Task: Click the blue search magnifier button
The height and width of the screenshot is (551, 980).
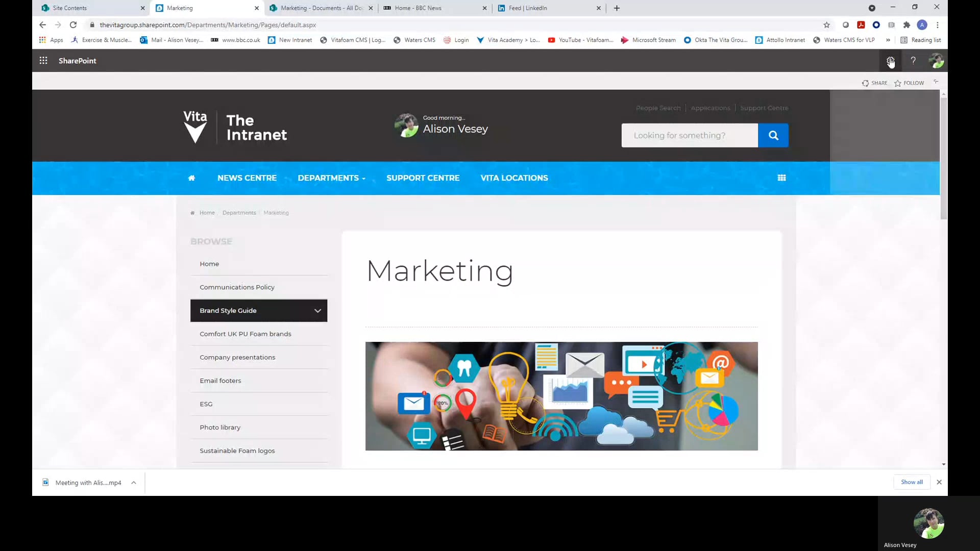Action: click(773, 135)
